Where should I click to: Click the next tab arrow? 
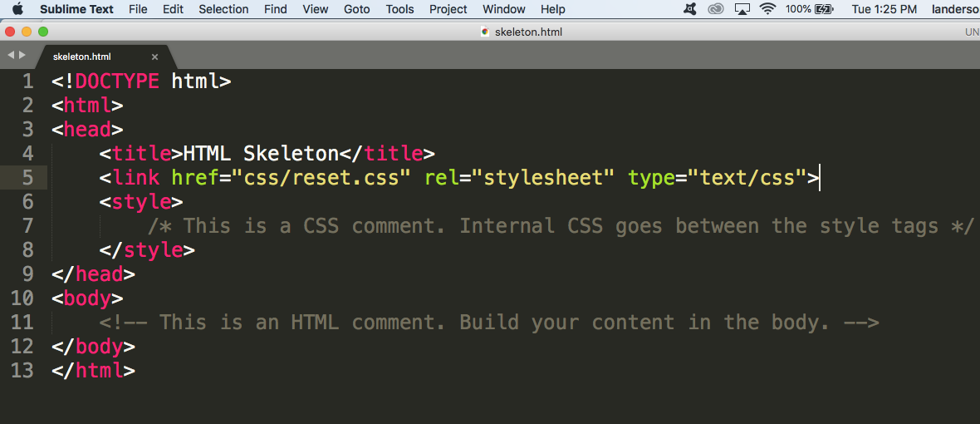[22, 55]
